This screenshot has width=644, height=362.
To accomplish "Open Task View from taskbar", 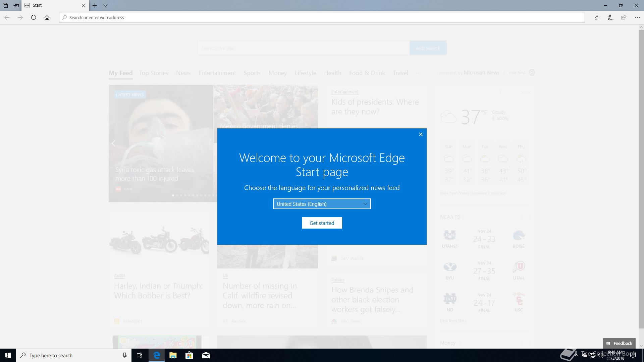I will pos(140,355).
